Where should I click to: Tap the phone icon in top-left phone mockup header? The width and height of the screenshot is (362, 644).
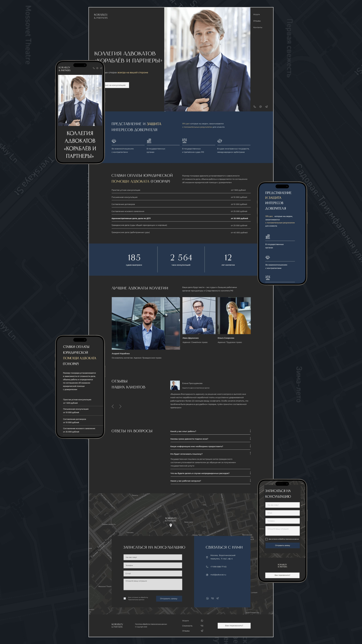coord(94,68)
